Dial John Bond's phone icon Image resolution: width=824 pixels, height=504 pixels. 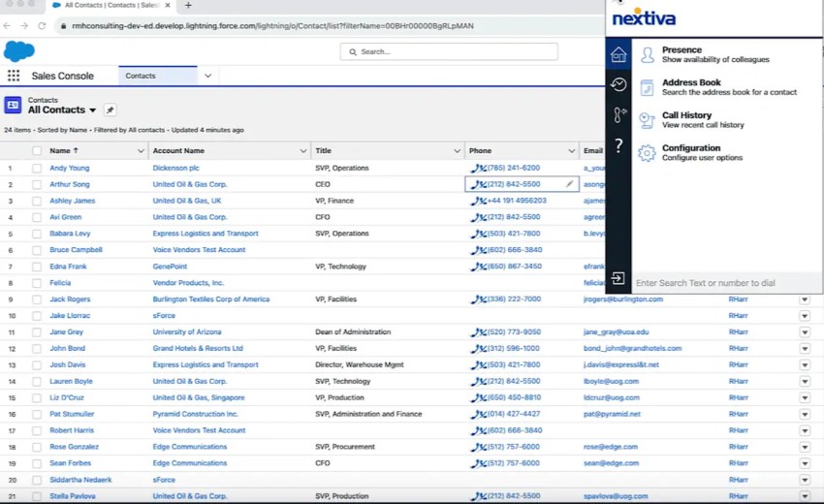pos(478,348)
